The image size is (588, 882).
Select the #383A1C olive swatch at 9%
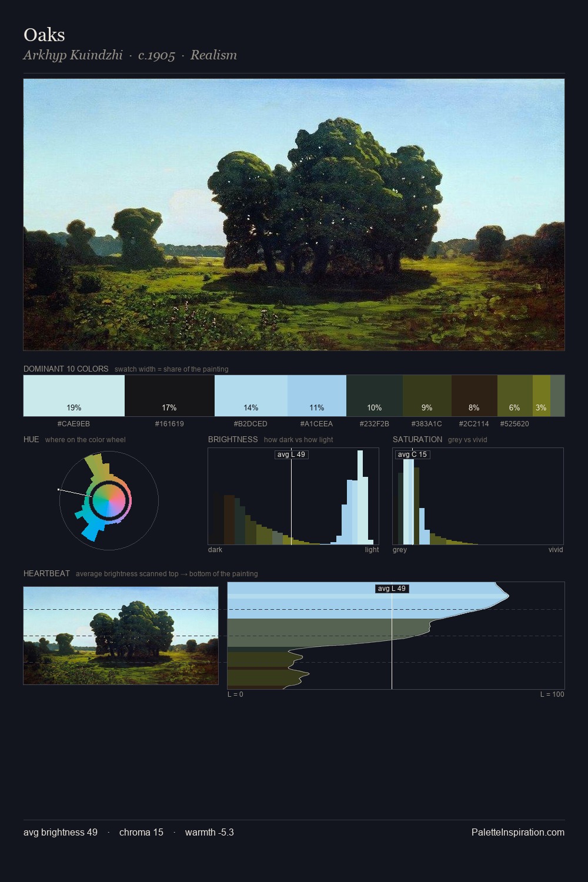[x=427, y=396]
